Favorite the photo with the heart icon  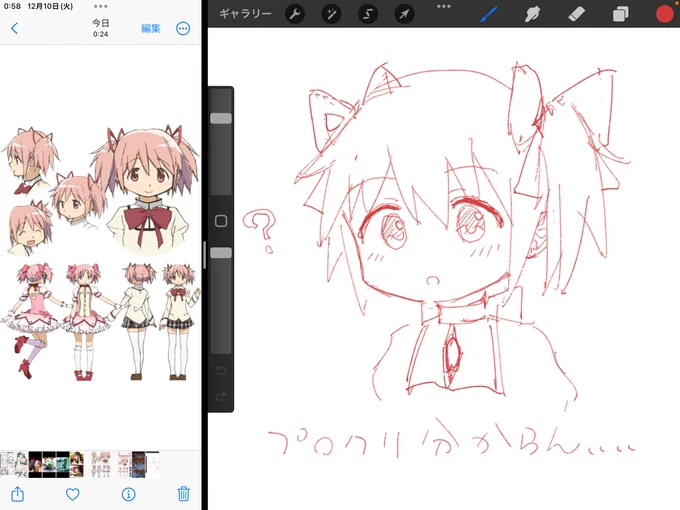(x=72, y=494)
